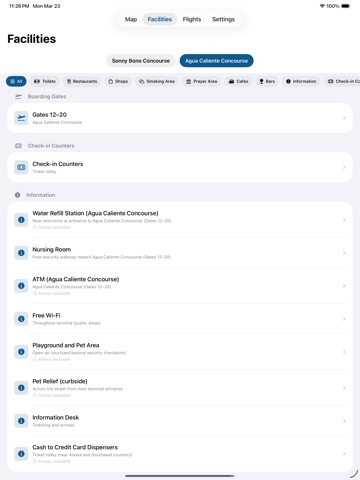Click the Check-in Counters section header icon
The image size is (360, 480).
[18, 146]
